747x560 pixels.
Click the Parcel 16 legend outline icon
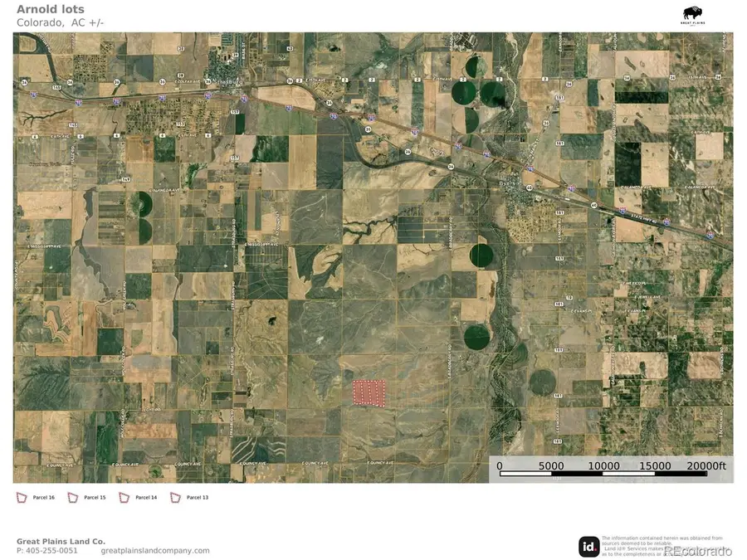click(22, 498)
